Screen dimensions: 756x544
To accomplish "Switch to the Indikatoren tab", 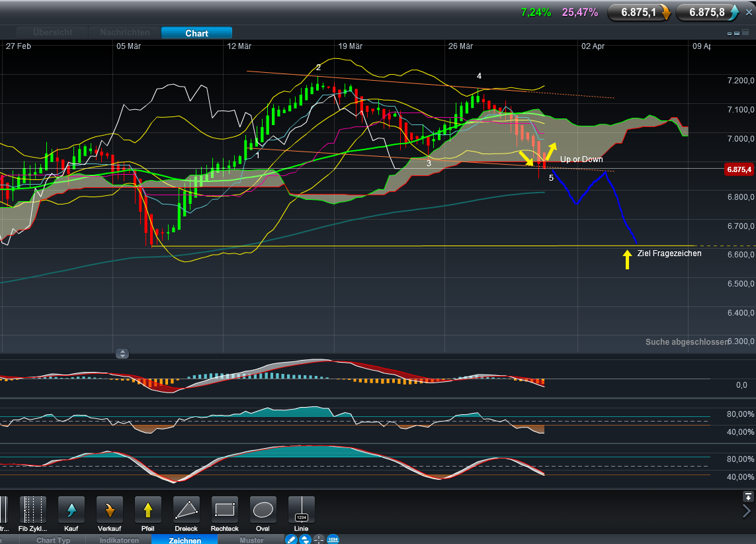I will 120,540.
